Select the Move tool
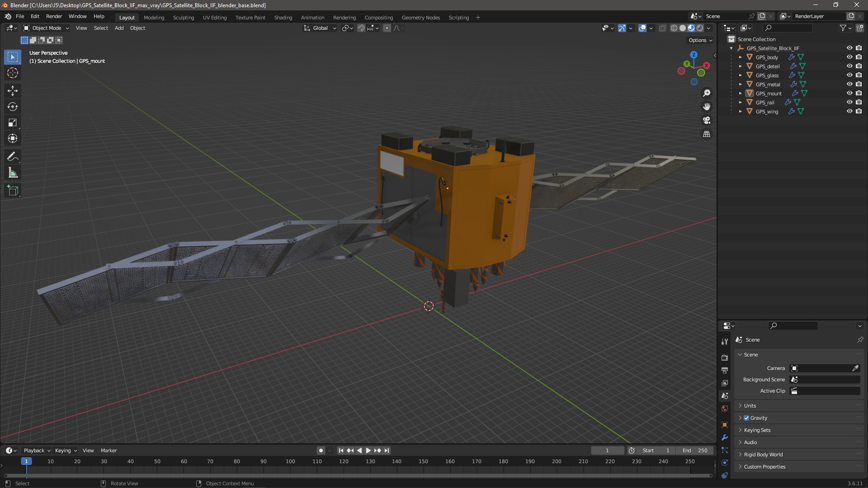Image resolution: width=868 pixels, height=488 pixels. point(13,91)
